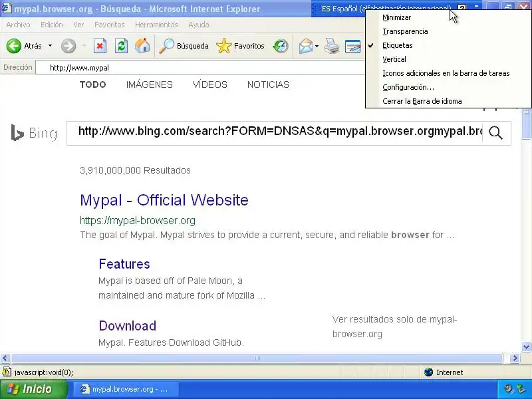532x399 pixels.
Task: Choose Iconos adicionales en la barra de tareas
Action: 448,73
